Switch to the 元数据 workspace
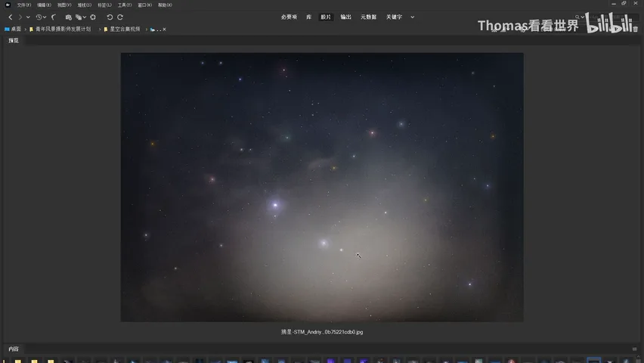 (x=368, y=17)
